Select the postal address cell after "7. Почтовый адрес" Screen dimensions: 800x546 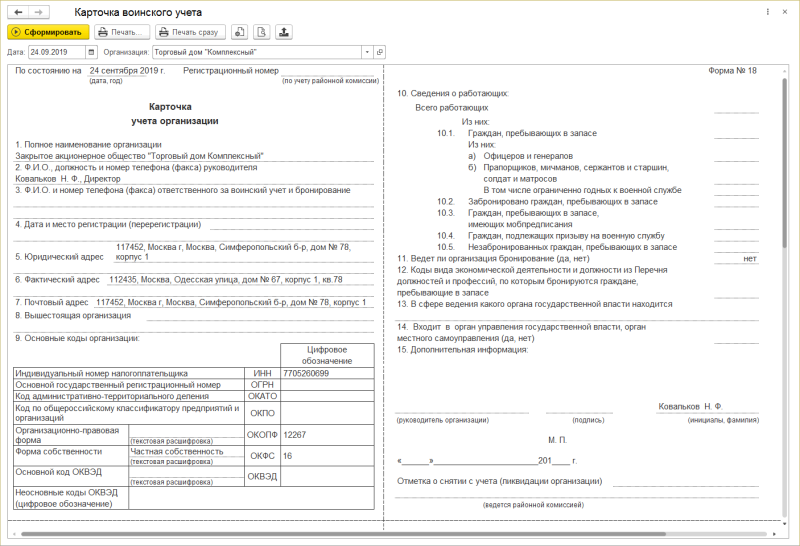point(234,302)
